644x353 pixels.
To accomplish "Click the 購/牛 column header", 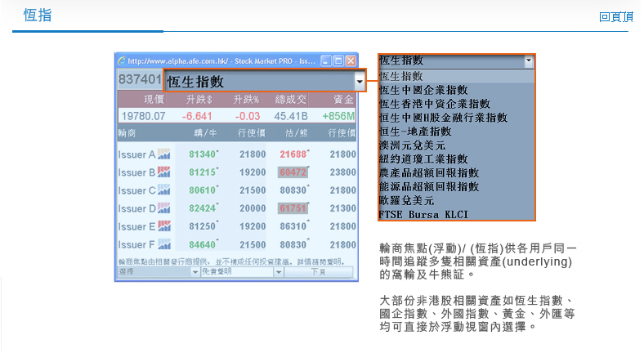I will point(205,133).
